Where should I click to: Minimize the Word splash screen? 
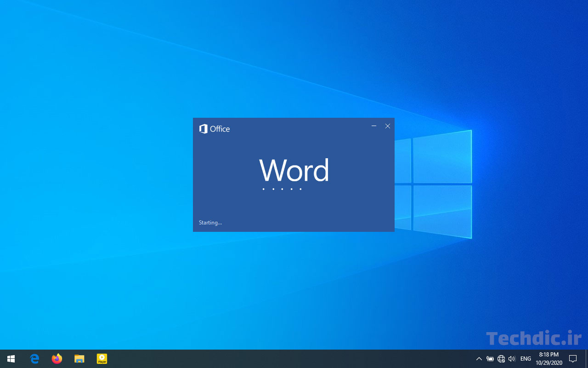[x=374, y=126]
